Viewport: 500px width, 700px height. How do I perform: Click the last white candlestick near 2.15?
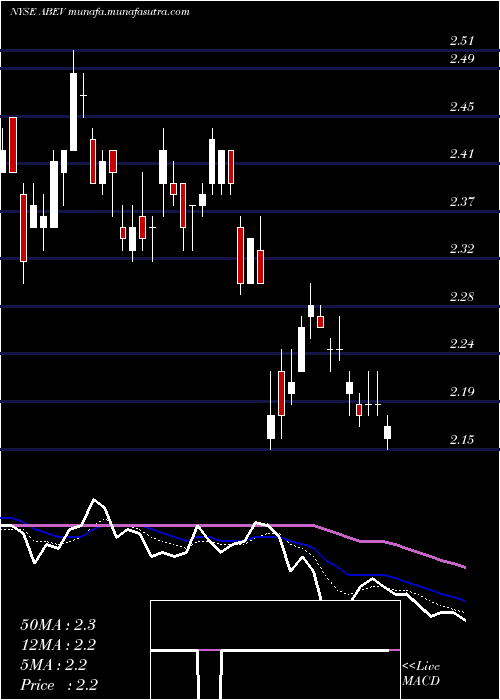pos(388,432)
